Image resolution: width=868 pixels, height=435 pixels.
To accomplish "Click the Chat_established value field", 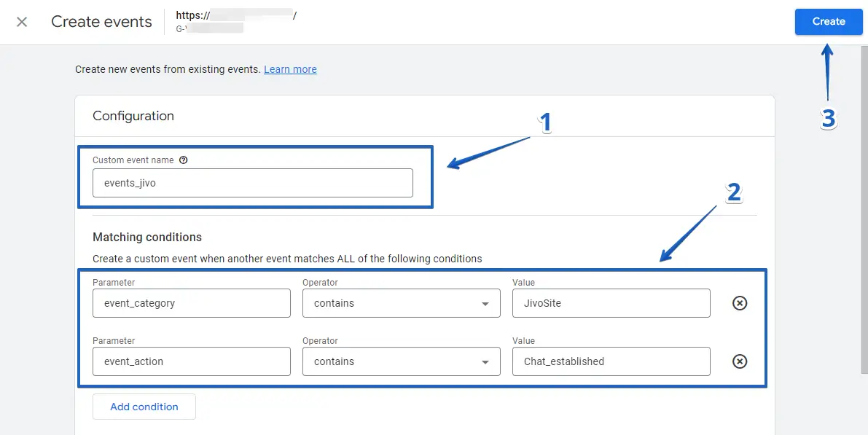I will (x=611, y=361).
